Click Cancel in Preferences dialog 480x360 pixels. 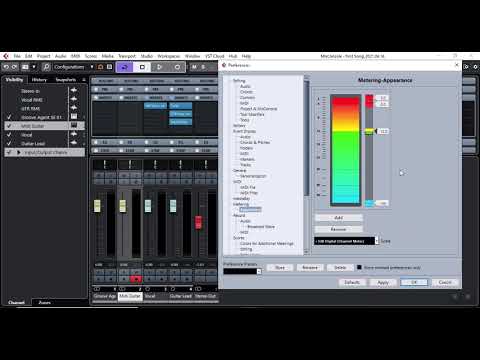(445, 282)
